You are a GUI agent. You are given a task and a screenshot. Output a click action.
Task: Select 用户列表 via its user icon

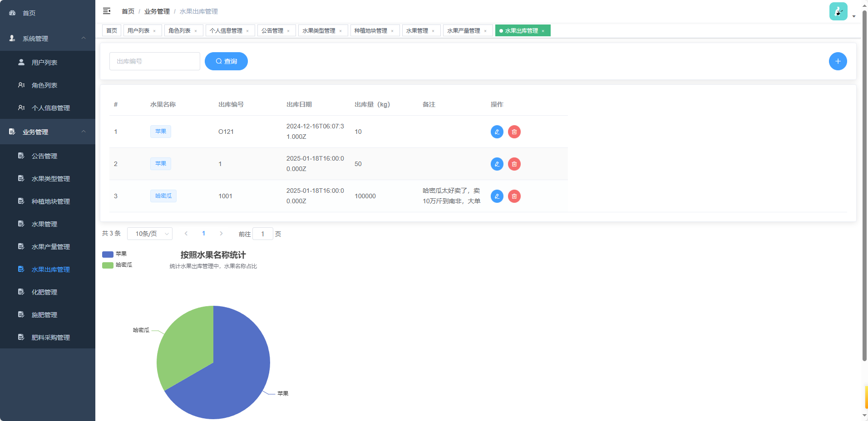pos(21,62)
